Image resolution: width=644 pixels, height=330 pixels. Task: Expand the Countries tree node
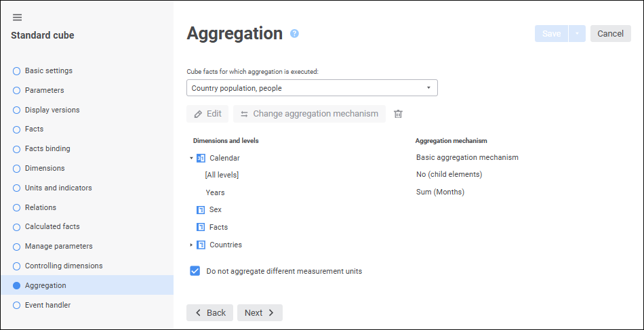coord(191,245)
